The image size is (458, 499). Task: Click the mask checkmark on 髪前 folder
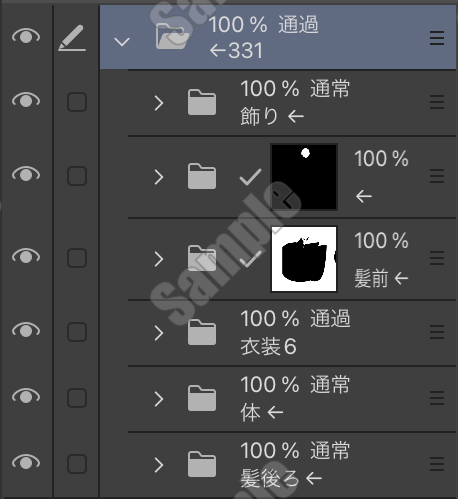pyautogui.click(x=250, y=258)
